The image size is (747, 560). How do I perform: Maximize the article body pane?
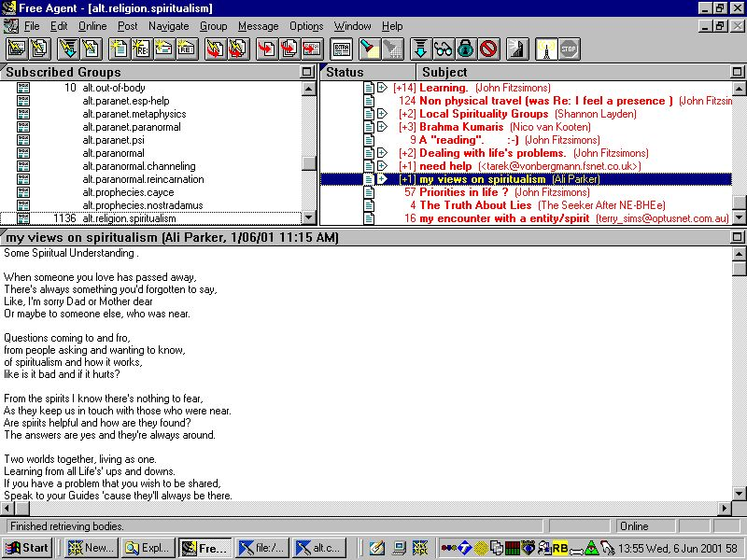(738, 238)
